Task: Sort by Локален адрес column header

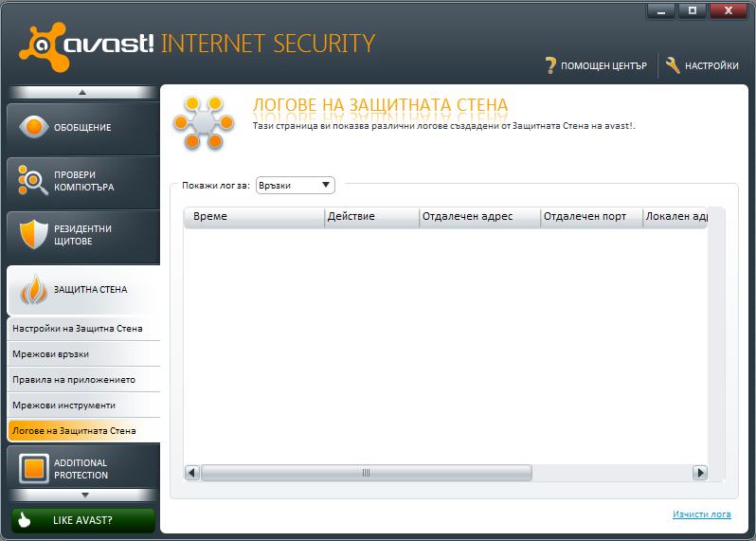Action: (x=675, y=217)
